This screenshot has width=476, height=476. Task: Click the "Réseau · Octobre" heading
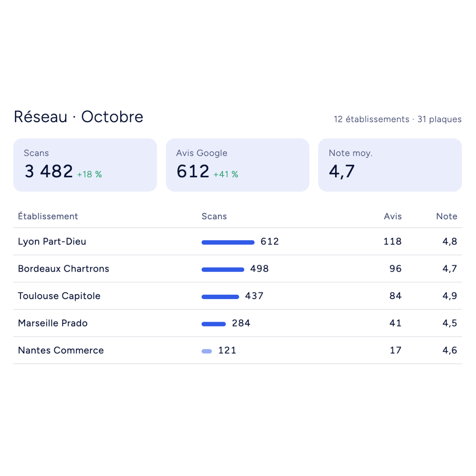point(79,117)
